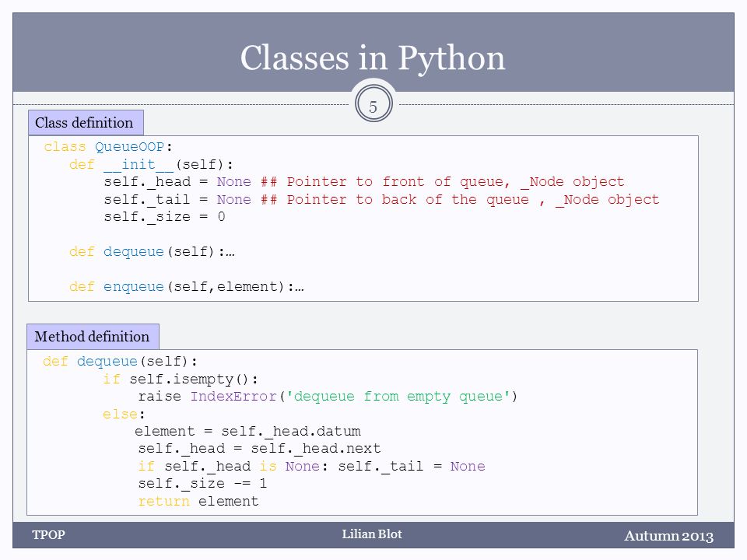Click 'element = self._head.datum' line
The image size is (747, 560).
(x=247, y=432)
